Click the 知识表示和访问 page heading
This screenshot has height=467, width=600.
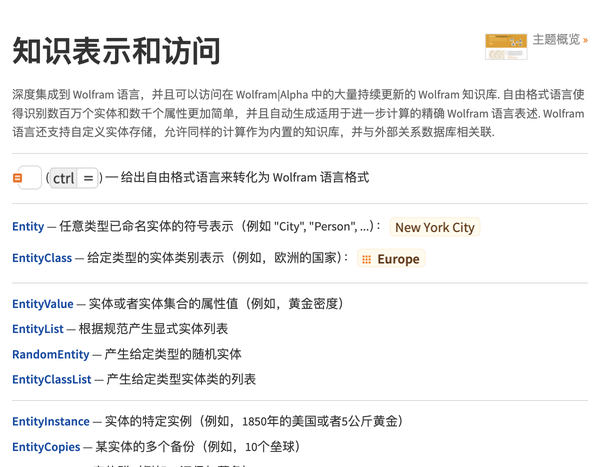116,51
